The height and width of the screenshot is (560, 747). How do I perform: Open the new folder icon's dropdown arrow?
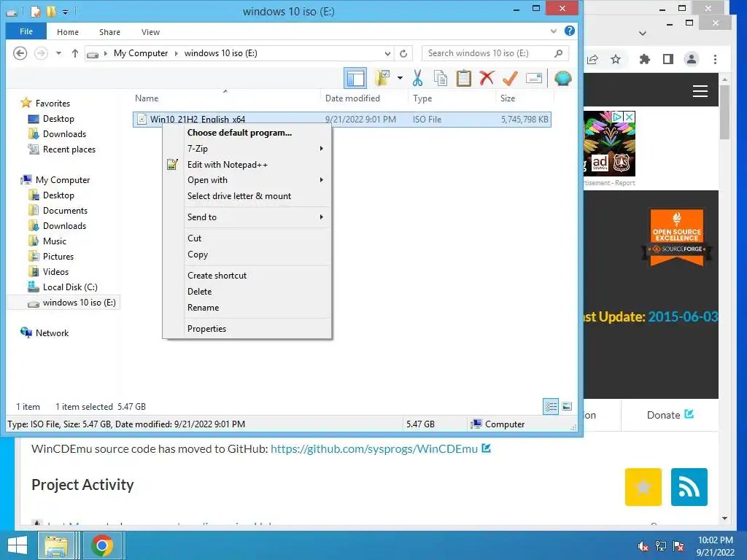point(400,78)
